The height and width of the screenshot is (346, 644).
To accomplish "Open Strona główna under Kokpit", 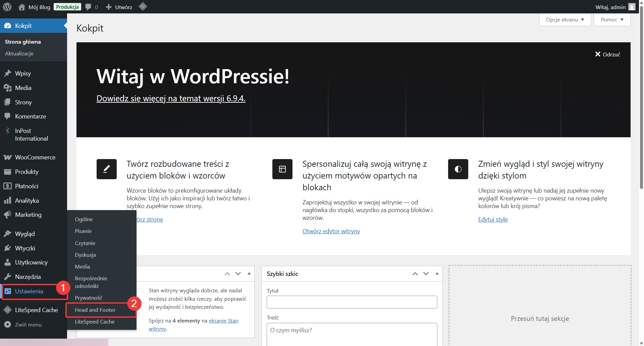I will [23, 42].
